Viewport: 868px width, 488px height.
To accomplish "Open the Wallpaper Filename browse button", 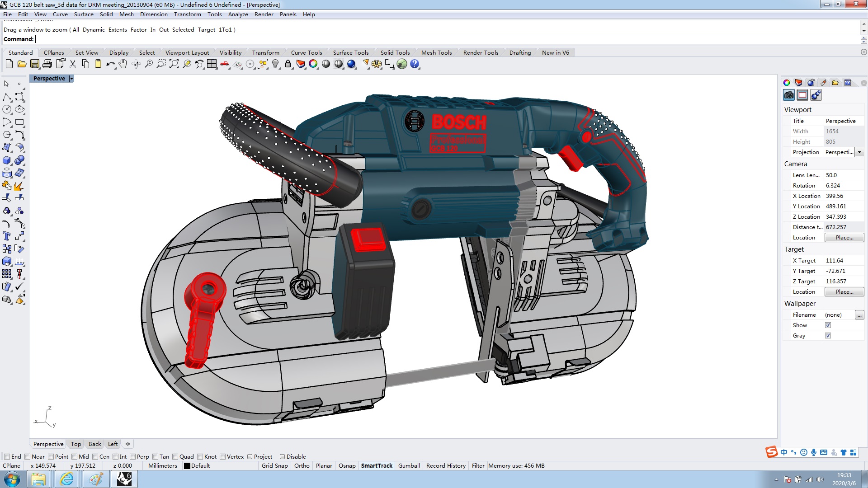I will 859,315.
